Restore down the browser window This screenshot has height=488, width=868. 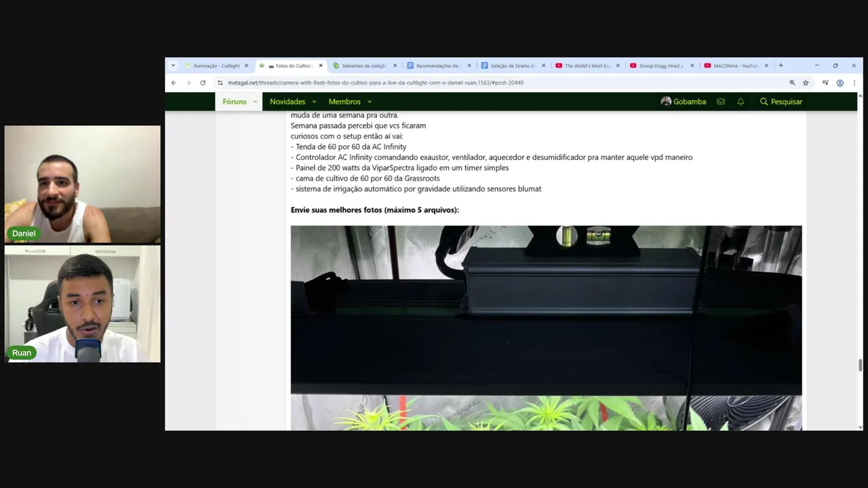point(835,66)
